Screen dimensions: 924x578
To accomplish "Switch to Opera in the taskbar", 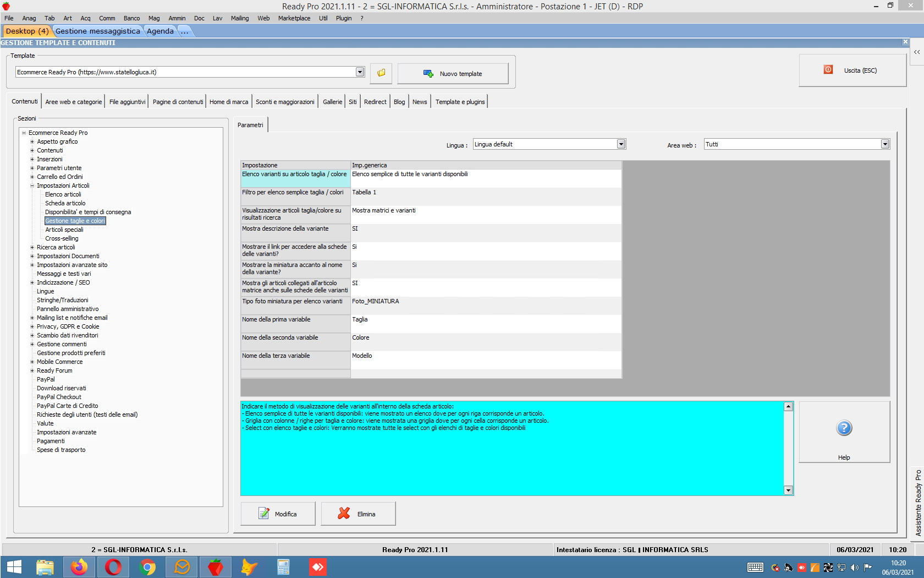I will point(113,567).
